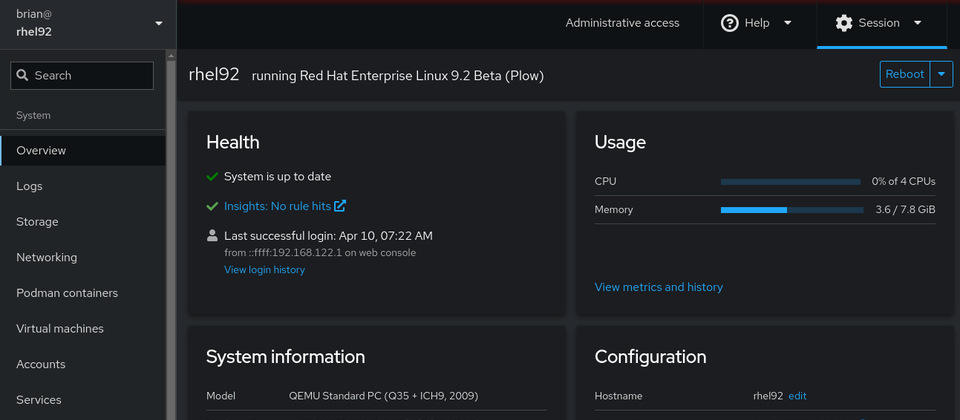Open Podman containers page
Image resolution: width=960 pixels, height=420 pixels.
coord(83,293)
